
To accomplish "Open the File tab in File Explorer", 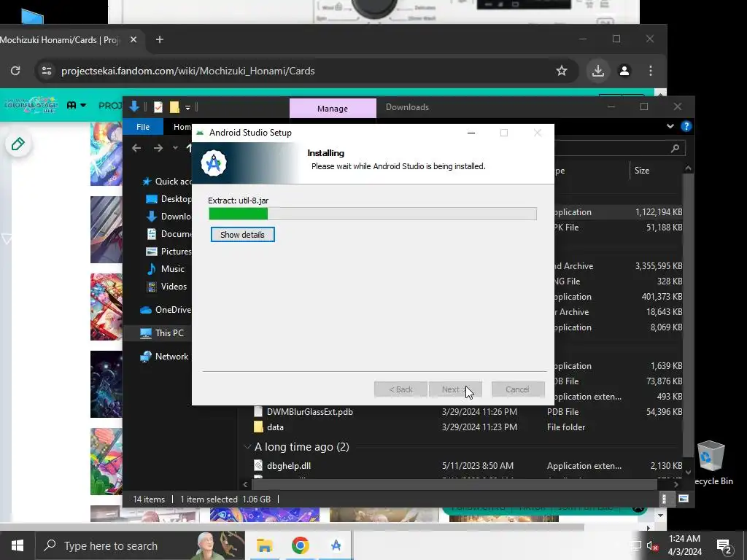I will (x=143, y=127).
